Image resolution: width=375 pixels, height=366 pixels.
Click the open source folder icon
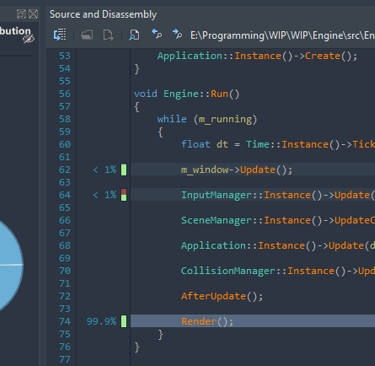pos(87,35)
